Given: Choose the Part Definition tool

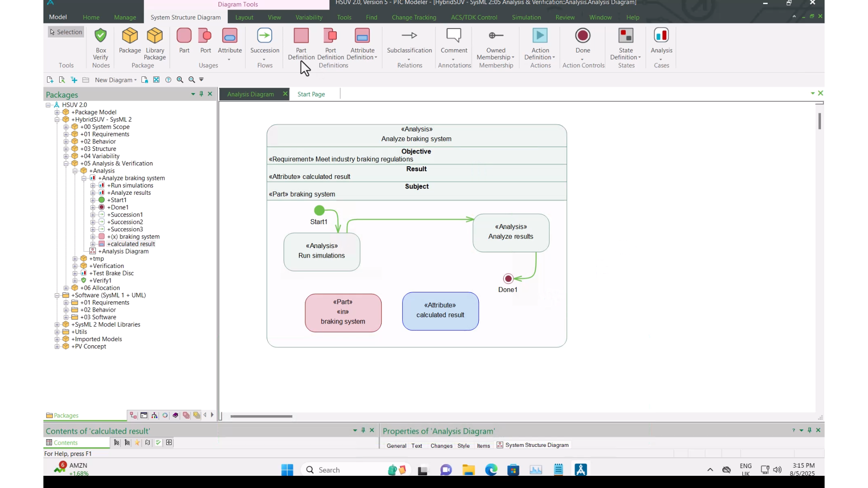Looking at the screenshot, I should tap(301, 44).
